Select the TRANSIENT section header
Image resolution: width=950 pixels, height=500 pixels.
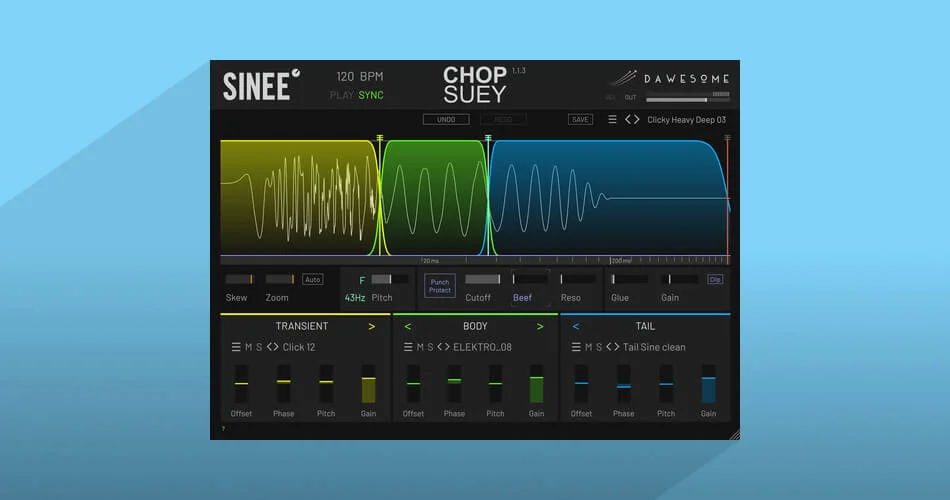(302, 326)
